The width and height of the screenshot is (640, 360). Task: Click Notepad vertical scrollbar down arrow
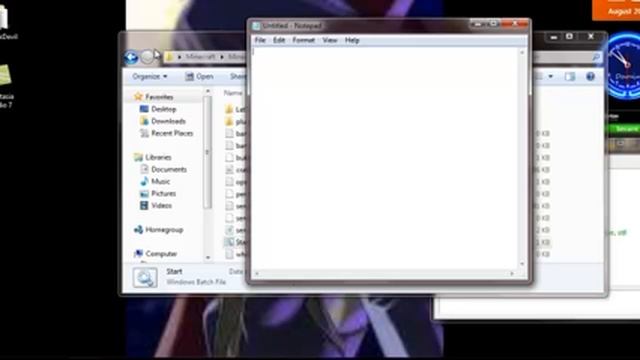click(x=522, y=264)
